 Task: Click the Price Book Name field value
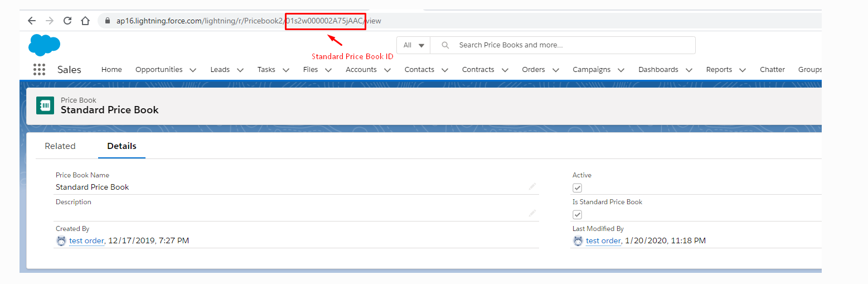coord(93,187)
